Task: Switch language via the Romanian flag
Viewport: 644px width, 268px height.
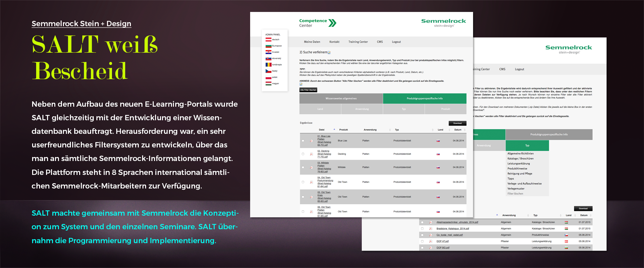Action: [x=268, y=65]
